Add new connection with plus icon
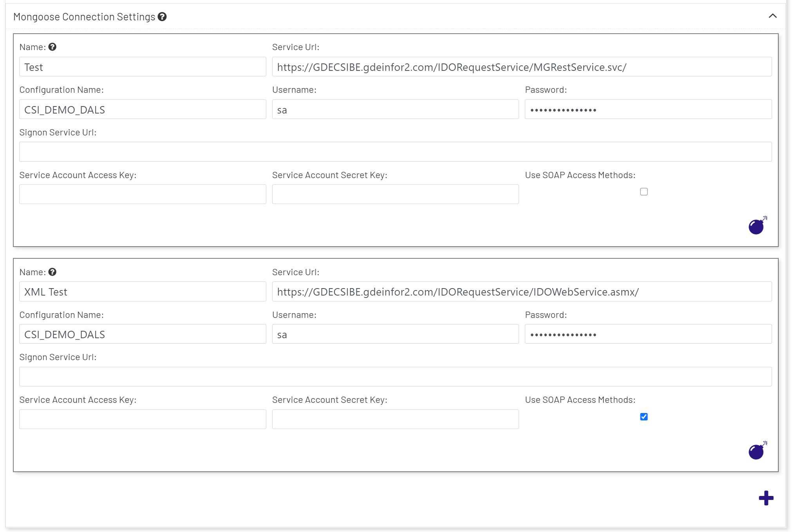Screen dimensions: 792x532 click(x=766, y=498)
